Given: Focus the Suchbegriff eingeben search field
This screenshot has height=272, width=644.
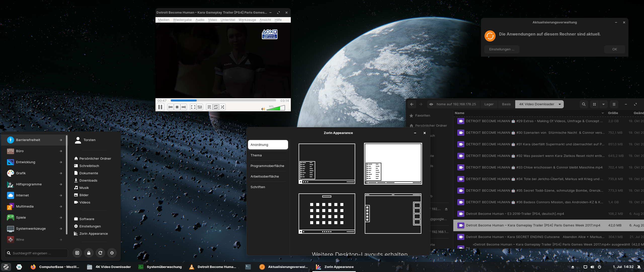Looking at the screenshot, I should point(36,253).
